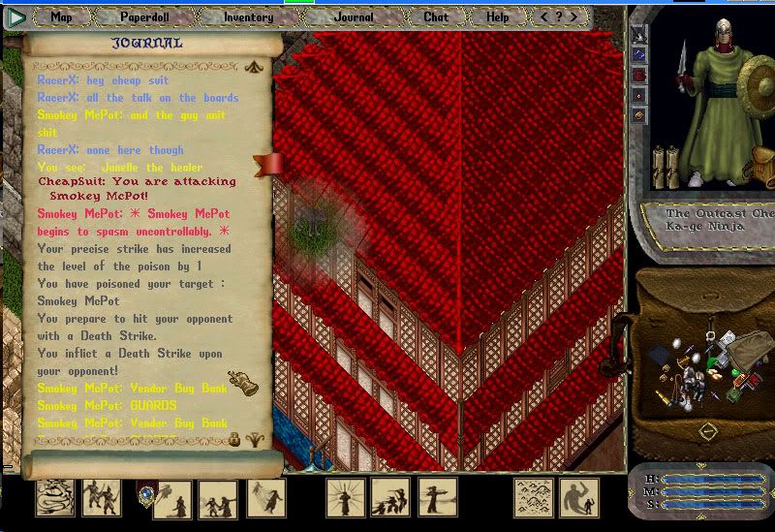The width and height of the screenshot is (775, 532).
Task: Click 'Smokey McPot: GUARDS' journal line
Action: point(108,405)
